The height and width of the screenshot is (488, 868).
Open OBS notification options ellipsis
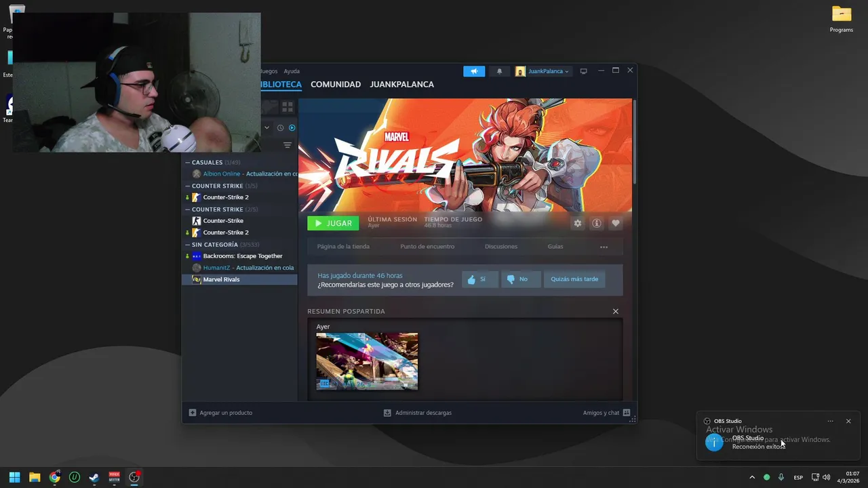pyautogui.click(x=830, y=421)
